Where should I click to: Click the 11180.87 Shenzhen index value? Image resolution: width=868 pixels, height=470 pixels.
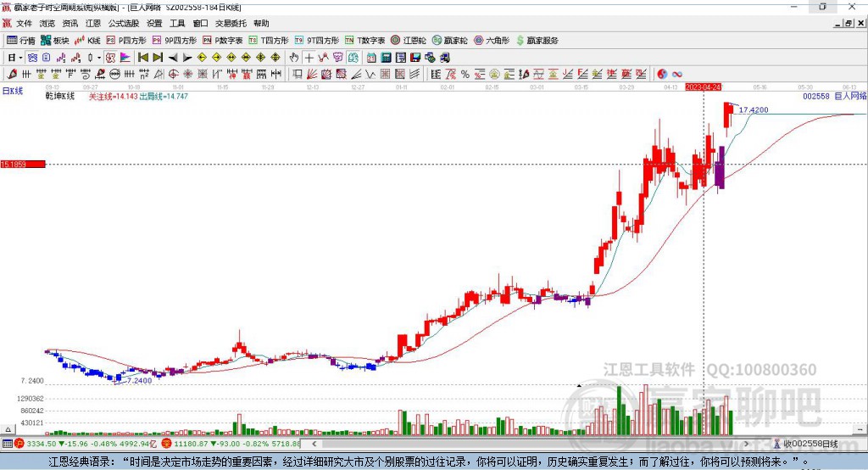191,444
